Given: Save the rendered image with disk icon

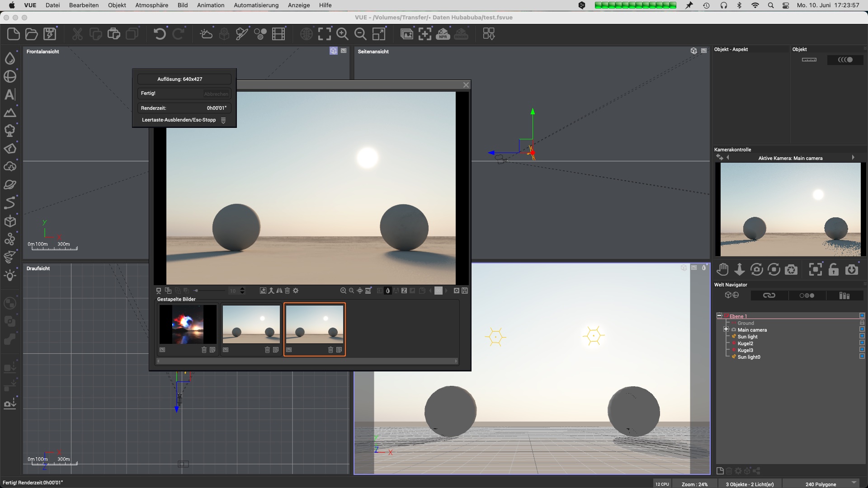Looking at the screenshot, I should click(465, 291).
